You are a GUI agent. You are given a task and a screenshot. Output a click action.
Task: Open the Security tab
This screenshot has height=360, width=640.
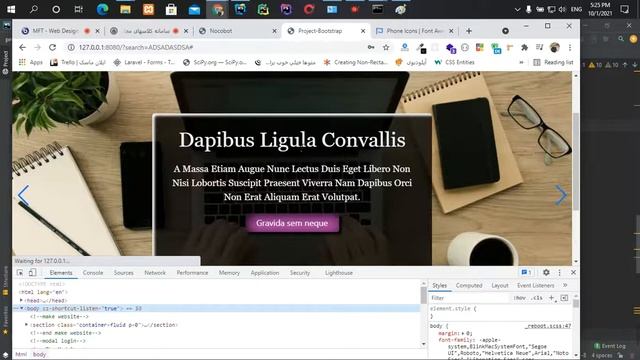(x=300, y=273)
